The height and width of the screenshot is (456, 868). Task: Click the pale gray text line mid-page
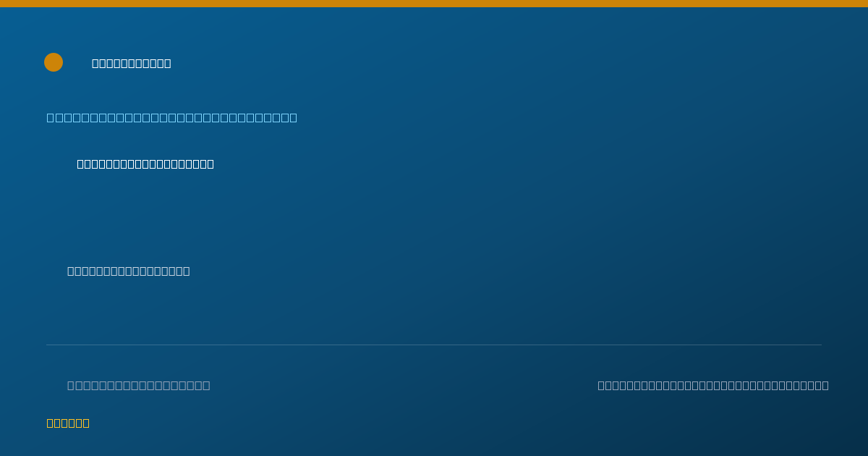[x=129, y=271]
